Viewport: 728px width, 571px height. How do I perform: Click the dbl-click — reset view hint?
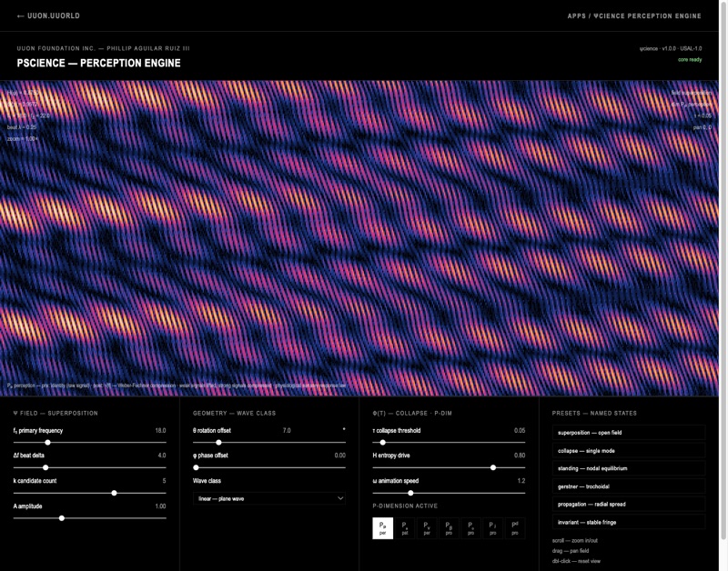(x=576, y=561)
